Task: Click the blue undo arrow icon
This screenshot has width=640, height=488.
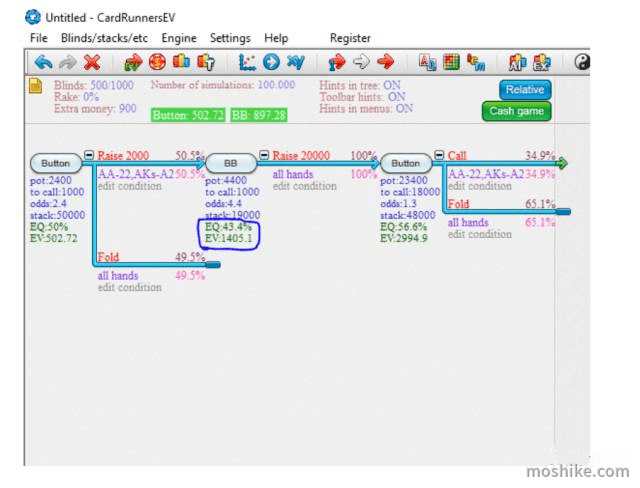Action: point(44,62)
